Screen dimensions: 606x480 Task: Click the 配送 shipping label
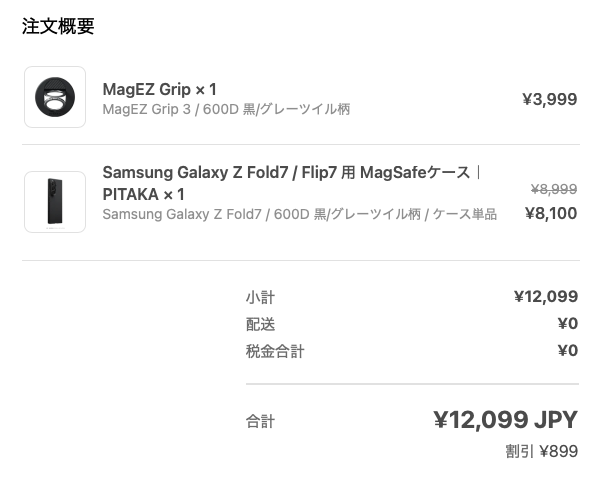260,324
